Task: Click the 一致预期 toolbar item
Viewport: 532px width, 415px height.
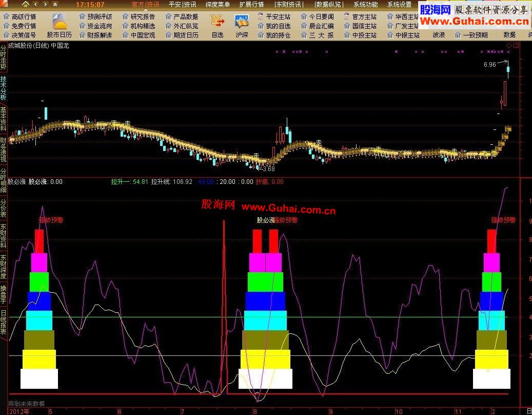Action: coord(471,35)
